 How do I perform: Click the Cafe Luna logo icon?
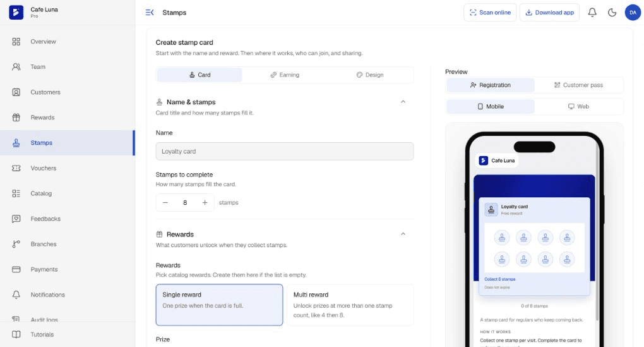point(16,13)
